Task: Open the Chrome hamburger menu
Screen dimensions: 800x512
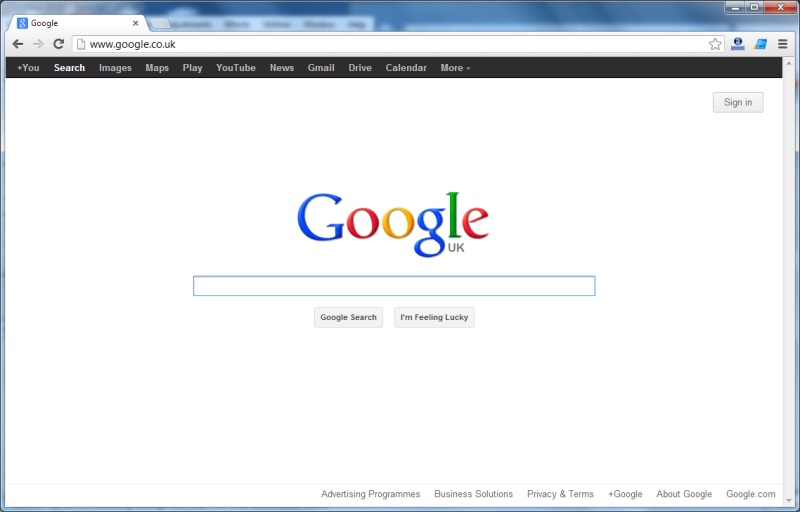Action: 782,44
